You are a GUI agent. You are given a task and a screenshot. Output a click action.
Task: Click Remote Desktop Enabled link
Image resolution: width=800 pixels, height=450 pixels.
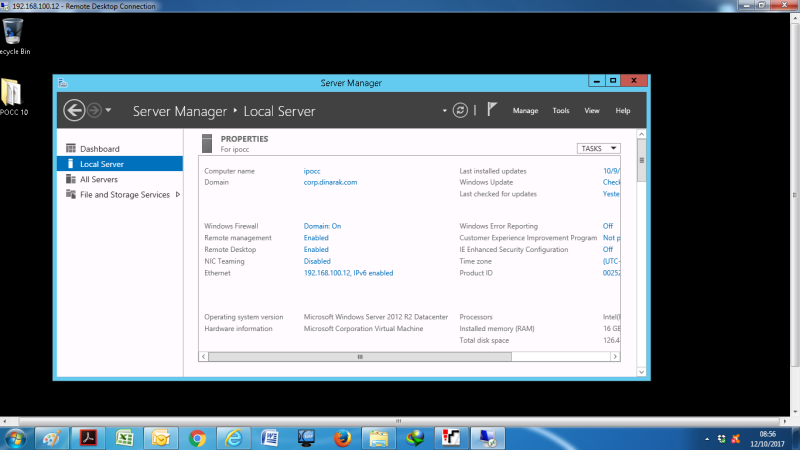pyautogui.click(x=316, y=249)
